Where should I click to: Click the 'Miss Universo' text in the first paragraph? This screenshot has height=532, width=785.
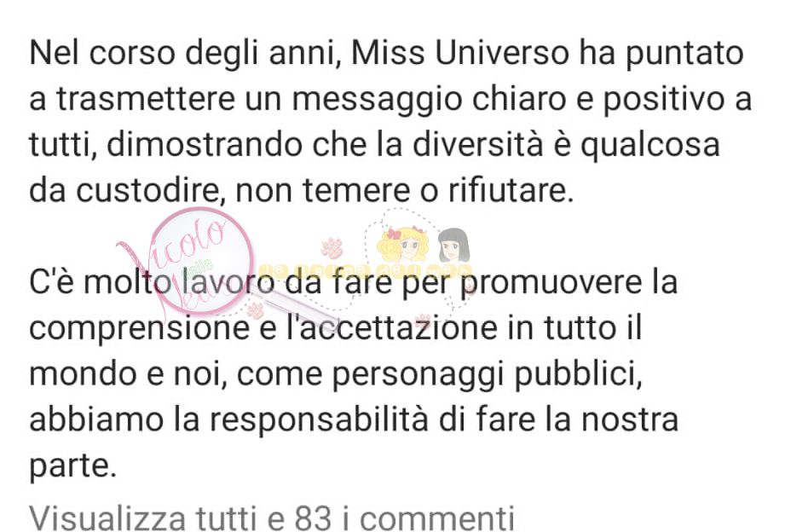[460, 53]
